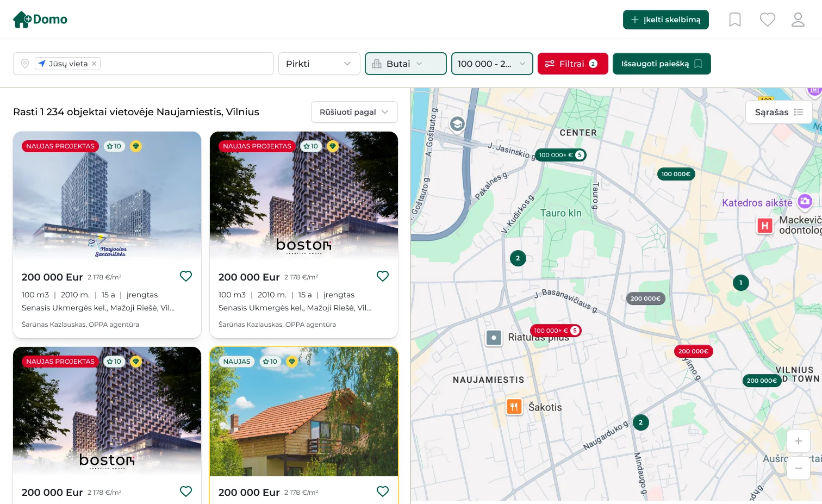822x504 pixels.
Task: Click star 10 badge on Naujosios Santariškės card
Action: [x=114, y=146]
